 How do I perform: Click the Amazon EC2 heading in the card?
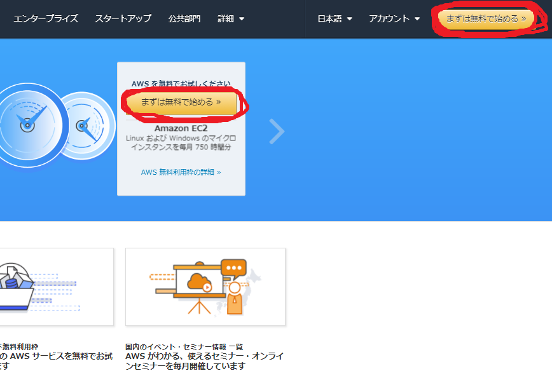(181, 128)
